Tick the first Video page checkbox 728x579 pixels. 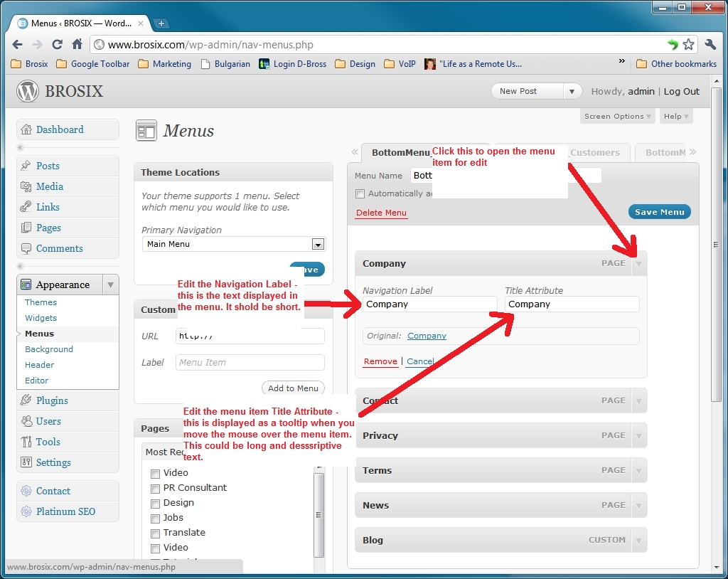pos(155,474)
